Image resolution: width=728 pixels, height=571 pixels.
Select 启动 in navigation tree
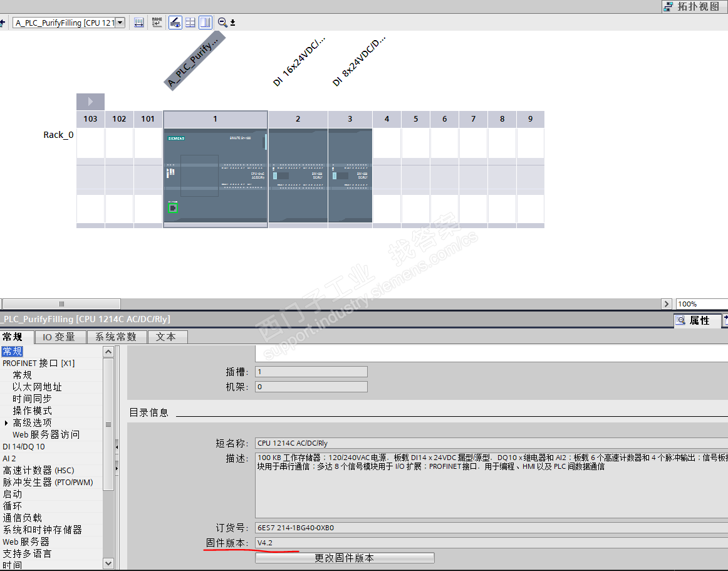(12, 495)
